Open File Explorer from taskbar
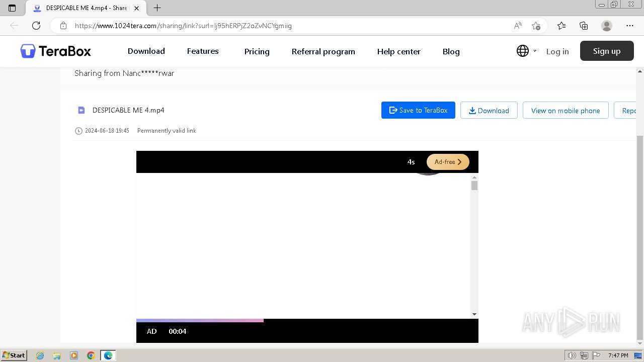 [x=57, y=355]
